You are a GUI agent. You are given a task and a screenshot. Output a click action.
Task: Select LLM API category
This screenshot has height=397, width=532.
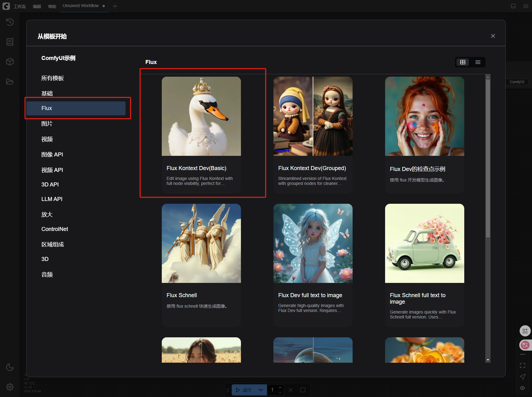76,199
